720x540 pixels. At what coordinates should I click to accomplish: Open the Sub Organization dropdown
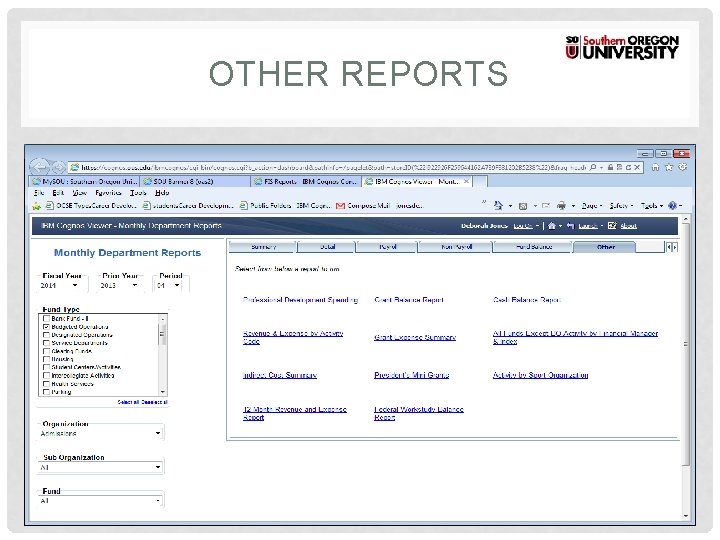[x=101, y=467]
